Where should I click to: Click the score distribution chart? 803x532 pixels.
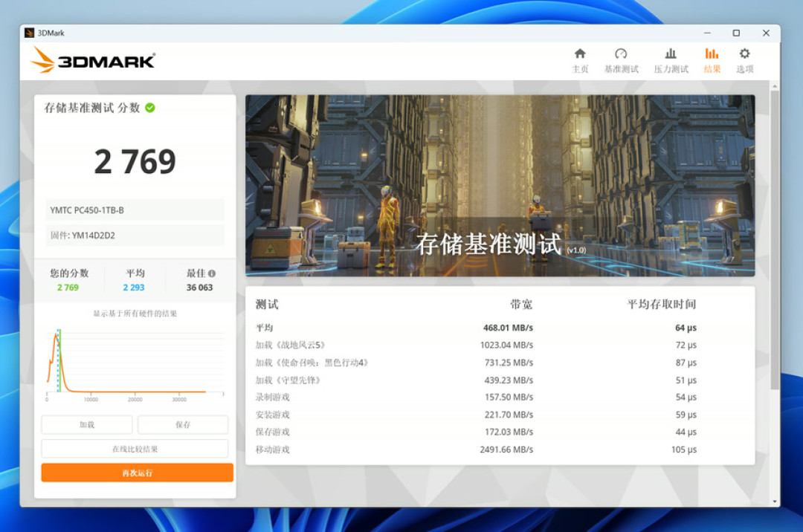click(x=135, y=364)
